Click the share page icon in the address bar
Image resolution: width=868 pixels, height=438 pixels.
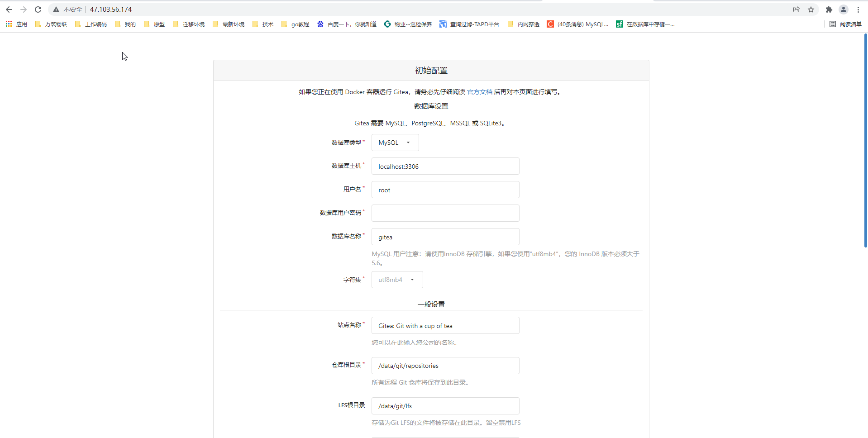point(796,10)
